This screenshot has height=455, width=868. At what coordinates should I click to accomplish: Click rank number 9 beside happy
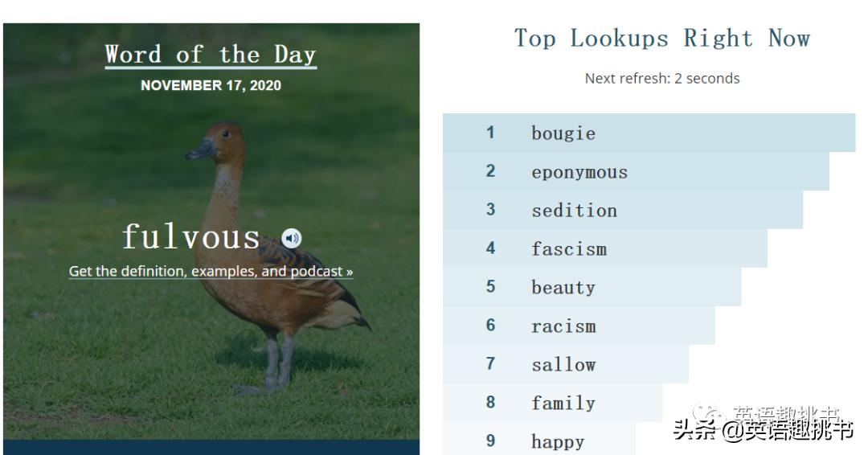[490, 441]
